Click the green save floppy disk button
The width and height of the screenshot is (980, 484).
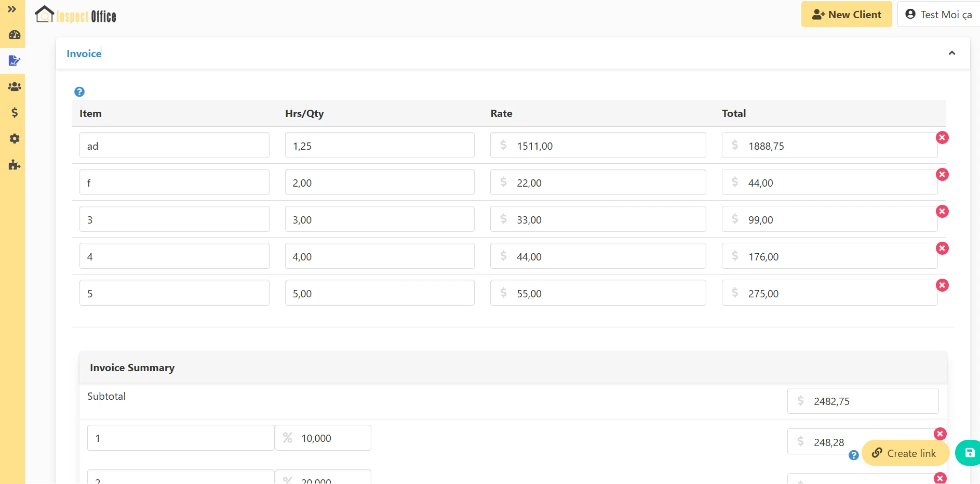coord(969,453)
